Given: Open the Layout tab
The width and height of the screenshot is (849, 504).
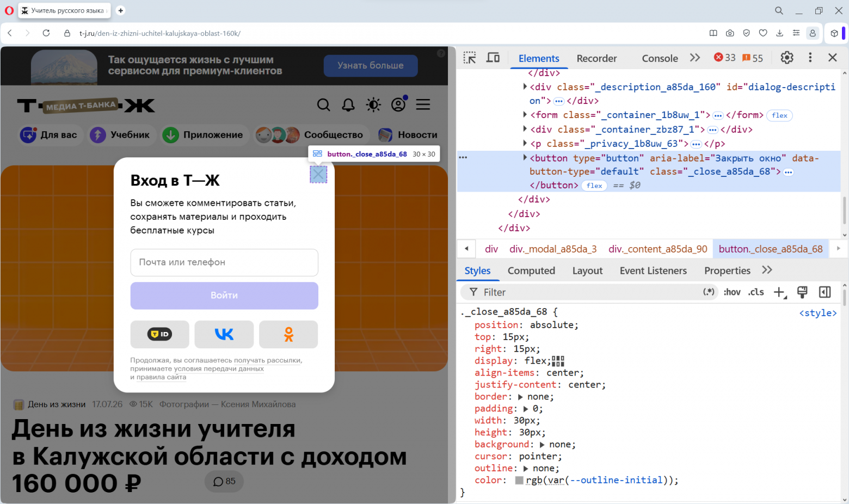Looking at the screenshot, I should point(587,271).
